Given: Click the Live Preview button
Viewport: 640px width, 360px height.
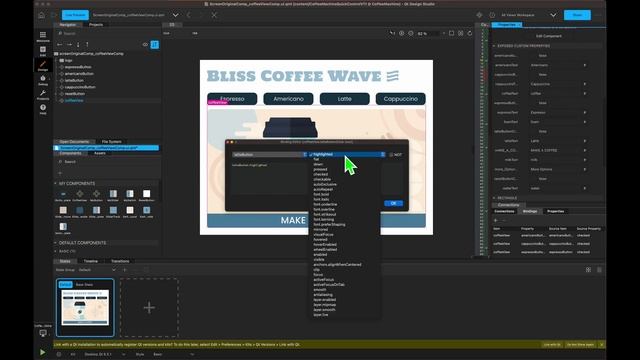Looking at the screenshot, I should coord(75,15).
